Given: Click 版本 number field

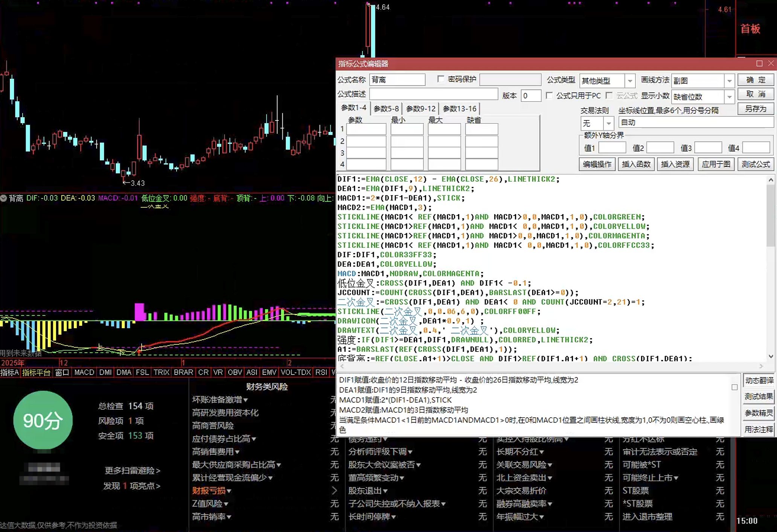Looking at the screenshot, I should pos(531,96).
